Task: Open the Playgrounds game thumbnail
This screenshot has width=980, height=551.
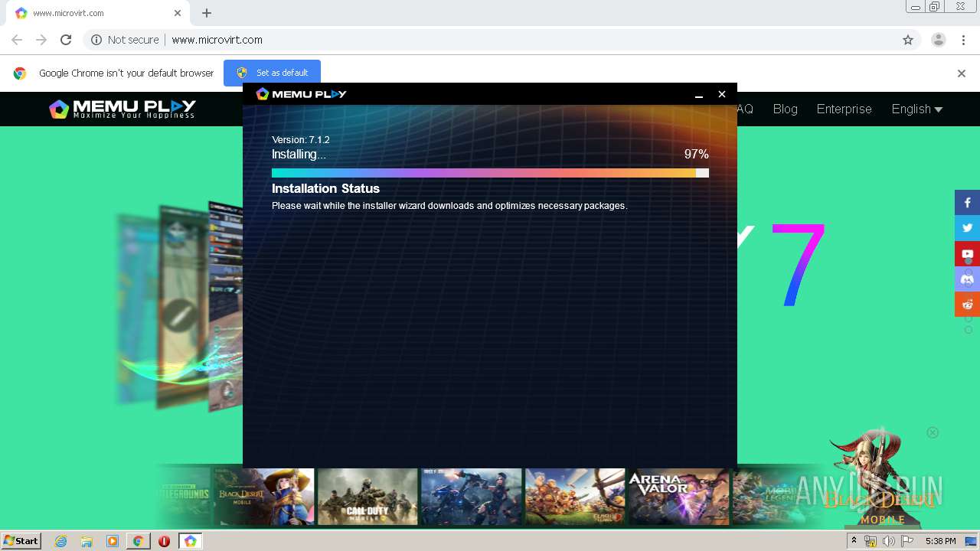Action: [x=184, y=497]
